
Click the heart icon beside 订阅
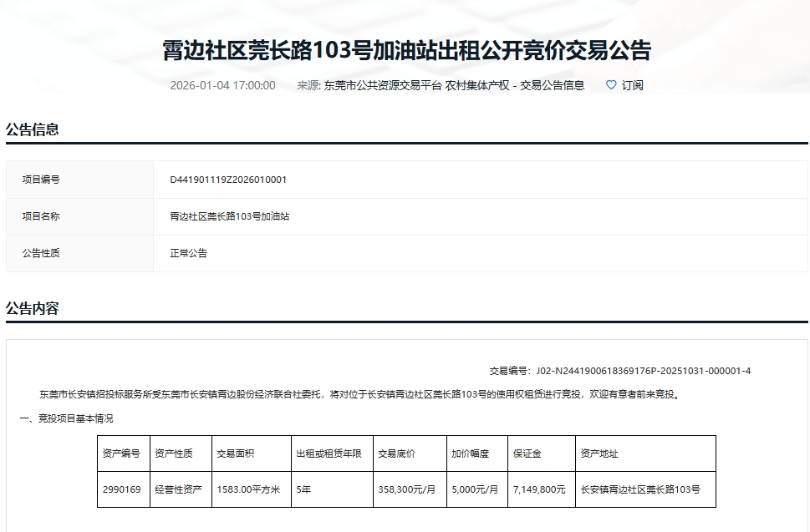point(611,85)
